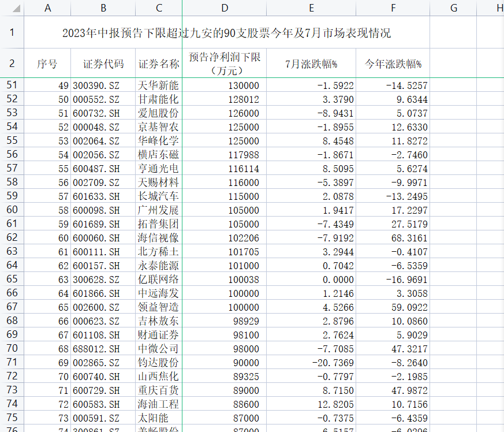Select the 长城汽车 cell
This screenshot has height=432, width=504.
click(x=159, y=196)
